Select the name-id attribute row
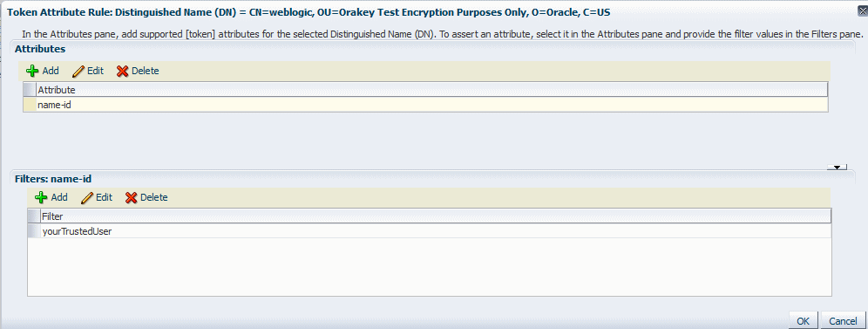The image size is (868, 329). click(x=425, y=104)
